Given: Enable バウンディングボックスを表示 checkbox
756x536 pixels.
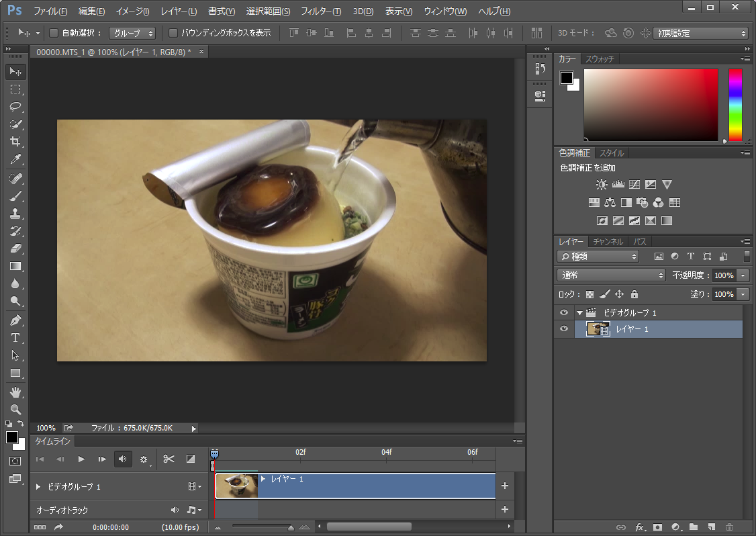Looking at the screenshot, I should click(x=173, y=33).
